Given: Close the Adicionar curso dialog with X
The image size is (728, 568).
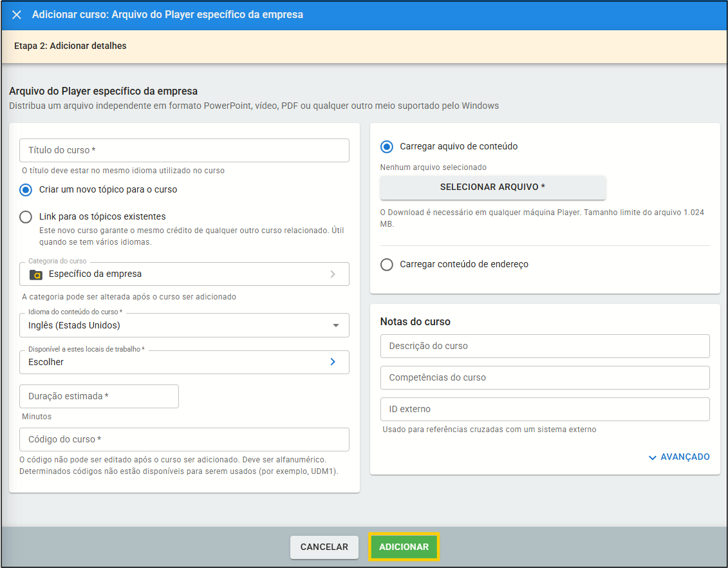Looking at the screenshot, I should tap(17, 15).
